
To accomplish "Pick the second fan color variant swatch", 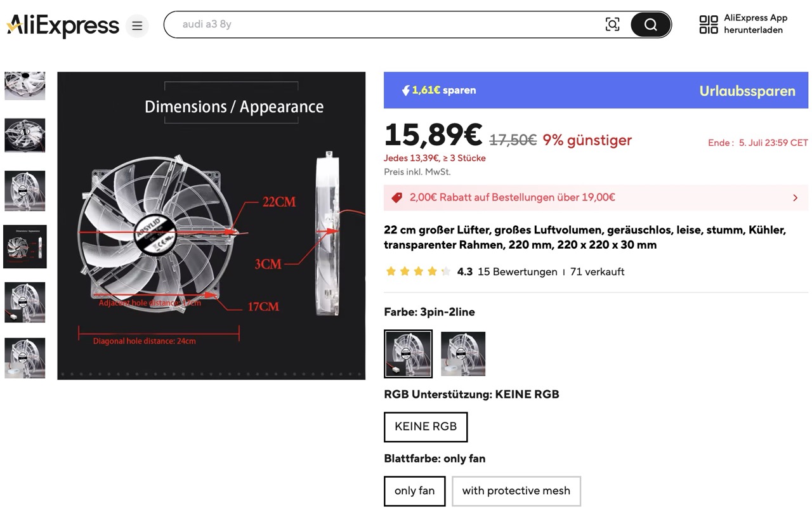I will [x=463, y=354].
